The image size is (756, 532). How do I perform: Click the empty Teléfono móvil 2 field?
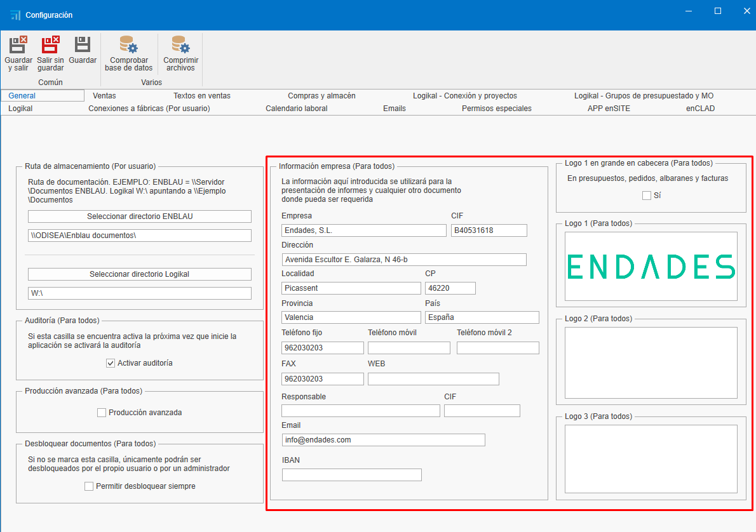[498, 348]
